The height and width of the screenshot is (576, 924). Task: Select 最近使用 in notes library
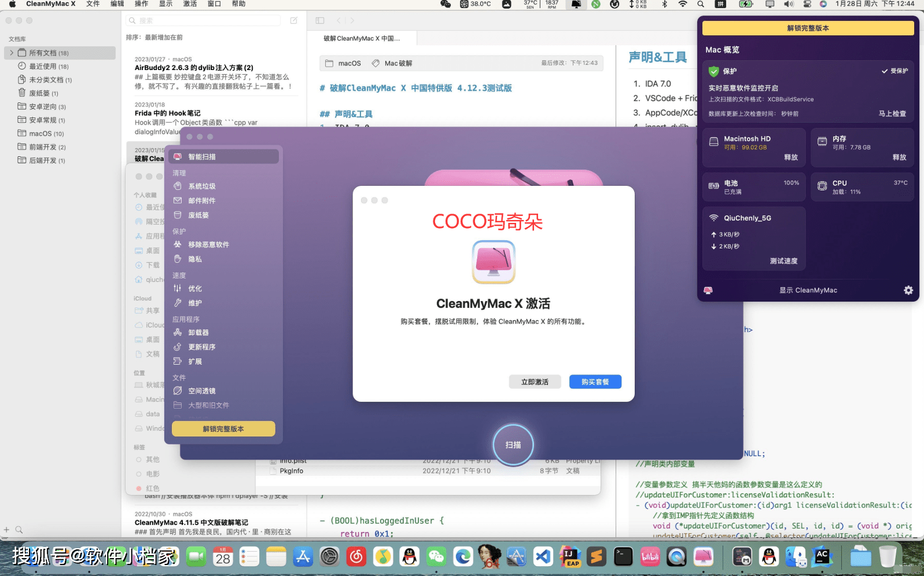60,67
